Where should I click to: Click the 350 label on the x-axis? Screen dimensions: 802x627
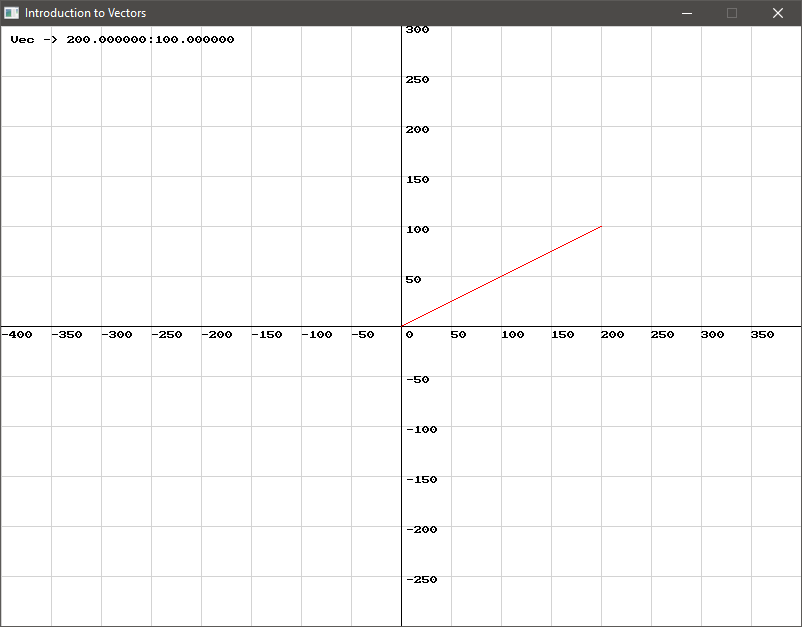click(762, 335)
